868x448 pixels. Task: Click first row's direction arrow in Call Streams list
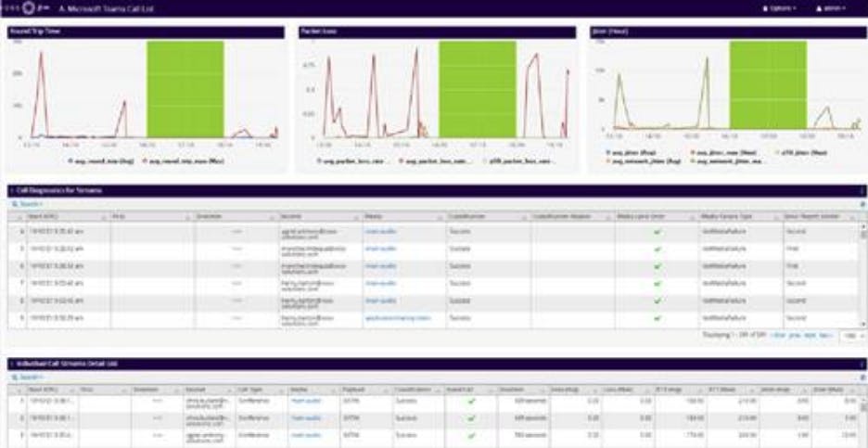157,403
